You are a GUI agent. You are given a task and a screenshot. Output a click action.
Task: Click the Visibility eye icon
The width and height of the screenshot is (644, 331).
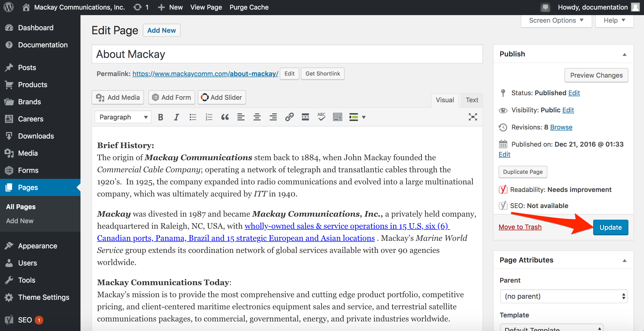[503, 110]
